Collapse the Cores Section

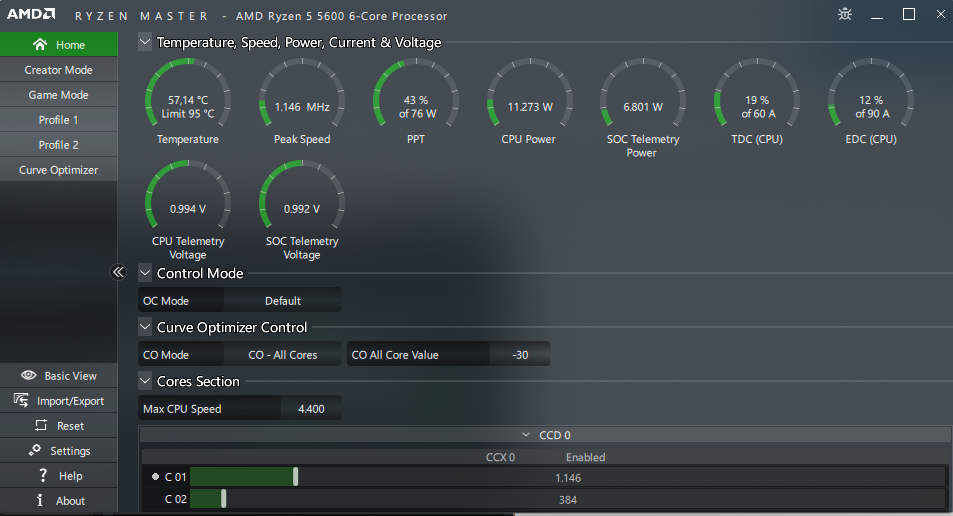coord(145,381)
